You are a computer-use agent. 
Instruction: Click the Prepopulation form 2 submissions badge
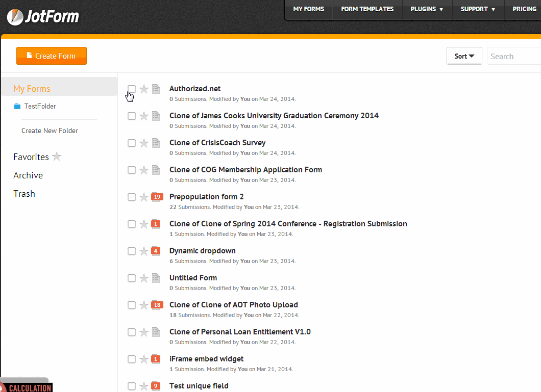pyautogui.click(x=157, y=197)
